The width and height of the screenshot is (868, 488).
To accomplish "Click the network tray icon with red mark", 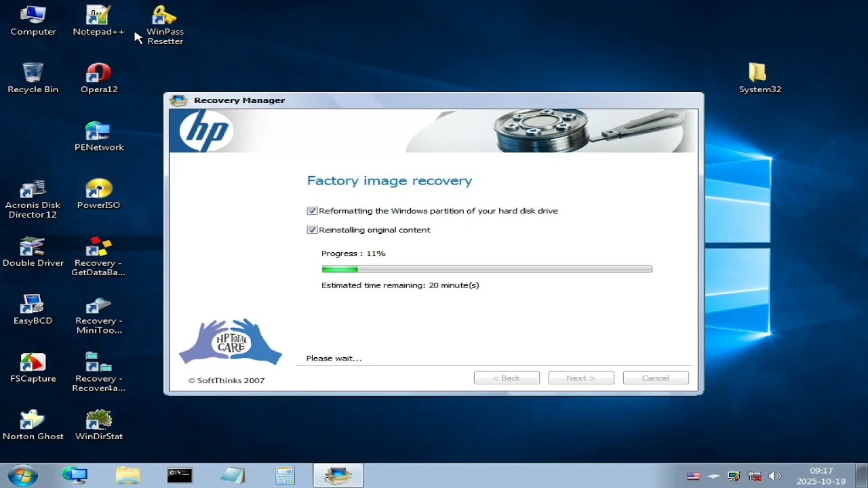I will point(754,476).
